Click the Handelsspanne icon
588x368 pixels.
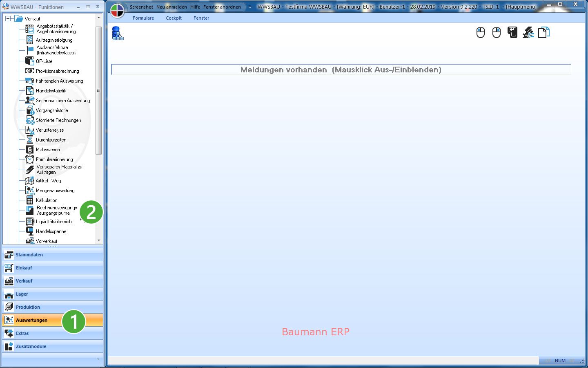(30, 231)
